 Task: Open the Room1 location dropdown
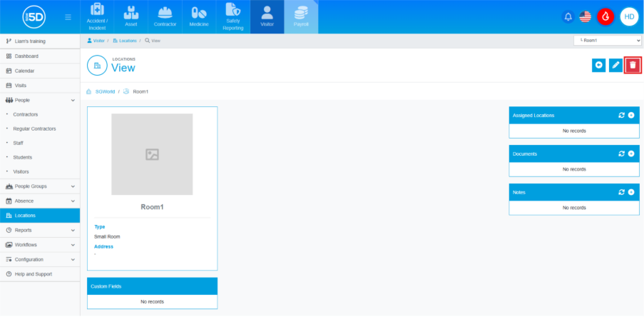point(607,41)
